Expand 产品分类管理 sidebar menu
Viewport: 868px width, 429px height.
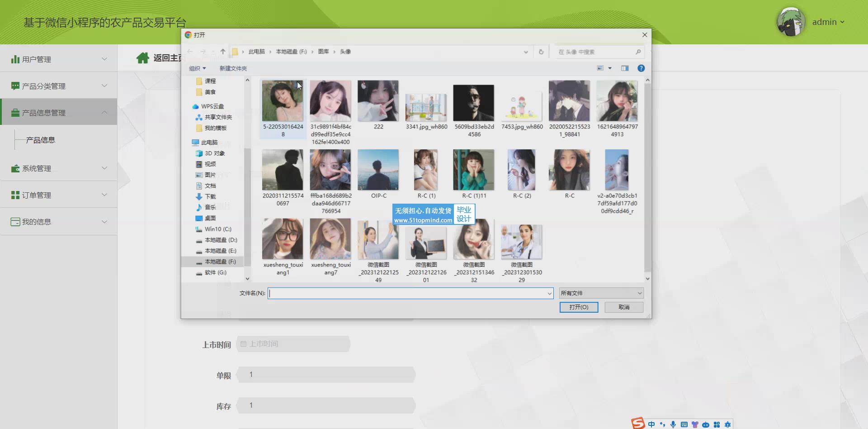click(x=59, y=86)
